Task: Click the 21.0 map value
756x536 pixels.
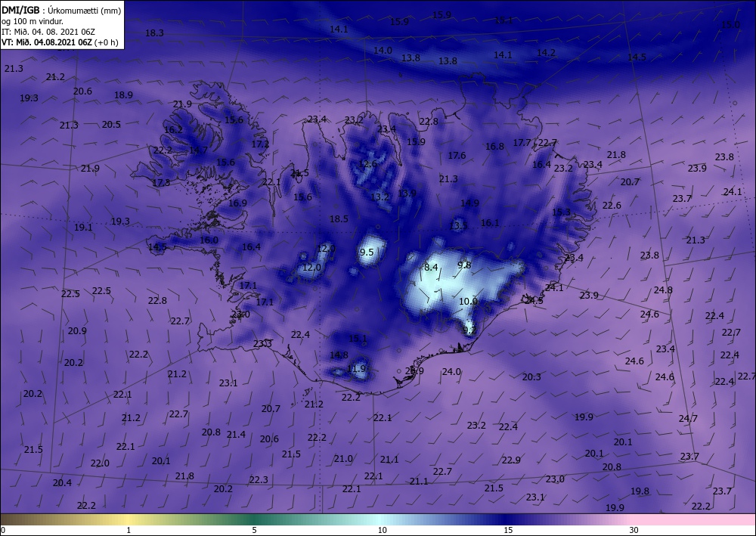Action: pyautogui.click(x=343, y=458)
